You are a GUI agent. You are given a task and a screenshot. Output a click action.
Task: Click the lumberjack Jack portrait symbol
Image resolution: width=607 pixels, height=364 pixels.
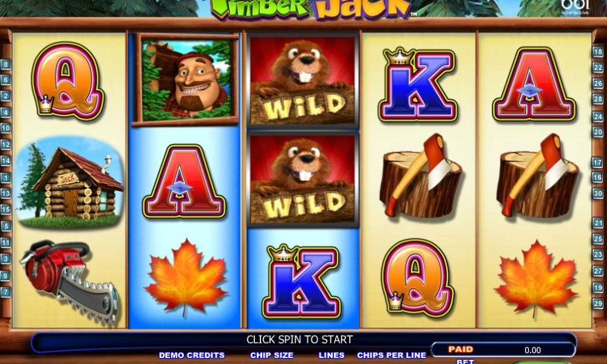coord(185,79)
